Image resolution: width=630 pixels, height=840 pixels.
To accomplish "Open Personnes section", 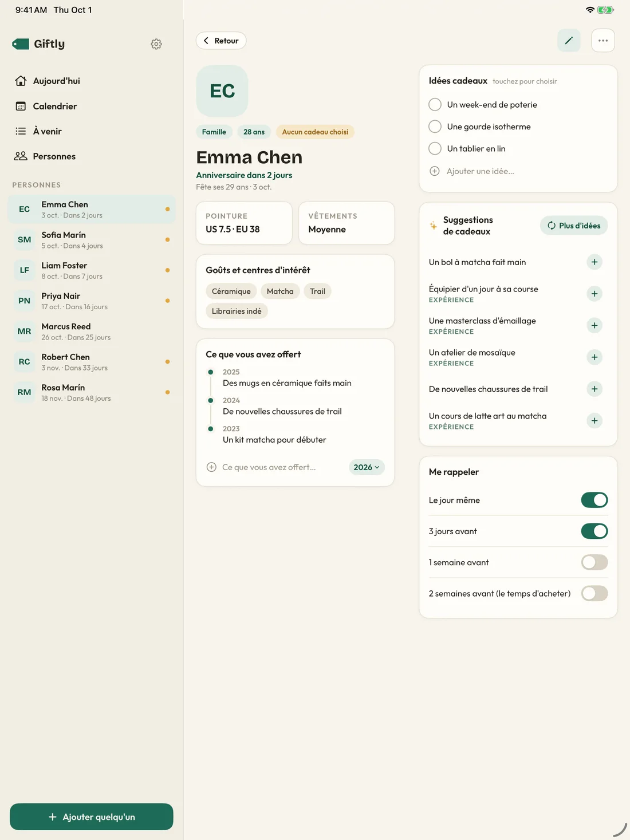I will click(x=92, y=156).
